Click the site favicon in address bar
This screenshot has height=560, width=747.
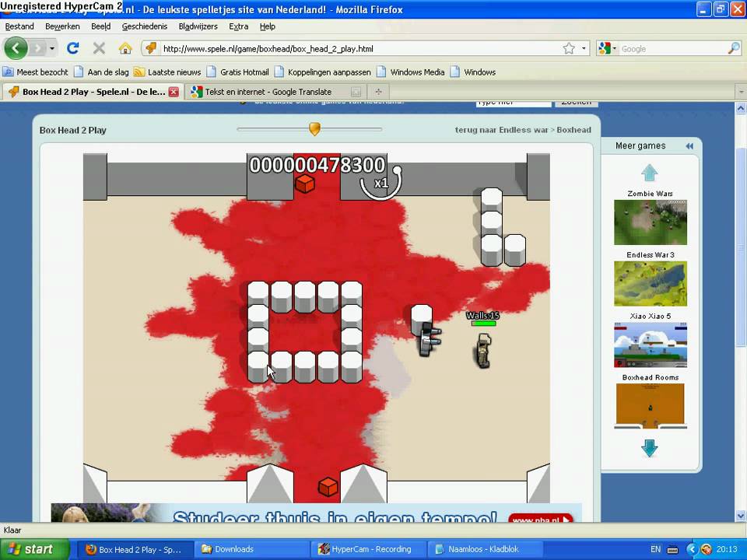click(151, 48)
